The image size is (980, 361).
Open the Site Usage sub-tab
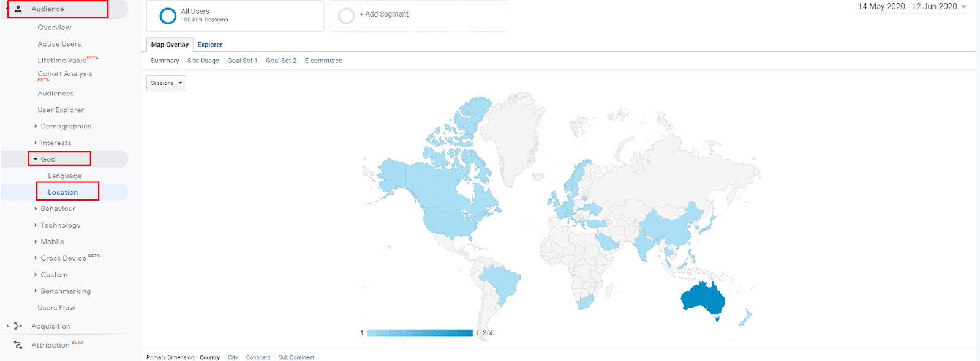click(x=203, y=61)
